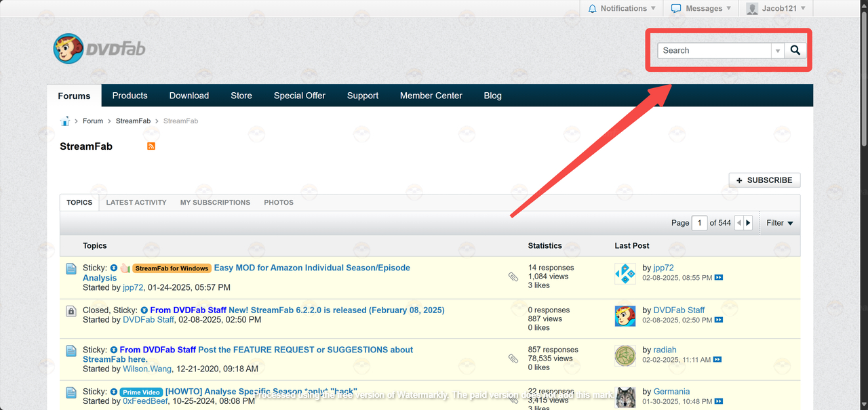
Task: Go to last post by Germania arrow
Action: (x=719, y=401)
